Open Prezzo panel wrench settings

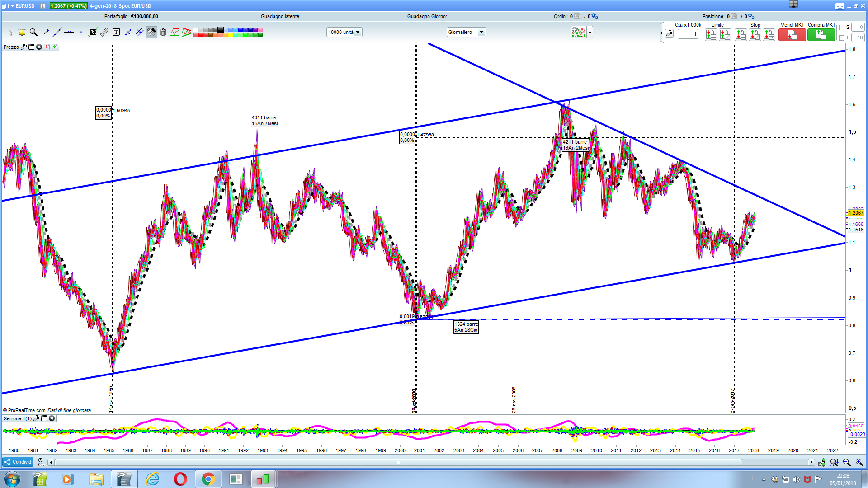[24, 47]
